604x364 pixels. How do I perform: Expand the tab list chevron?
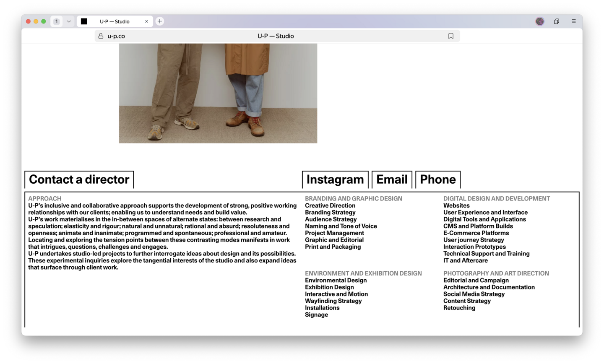point(69,21)
